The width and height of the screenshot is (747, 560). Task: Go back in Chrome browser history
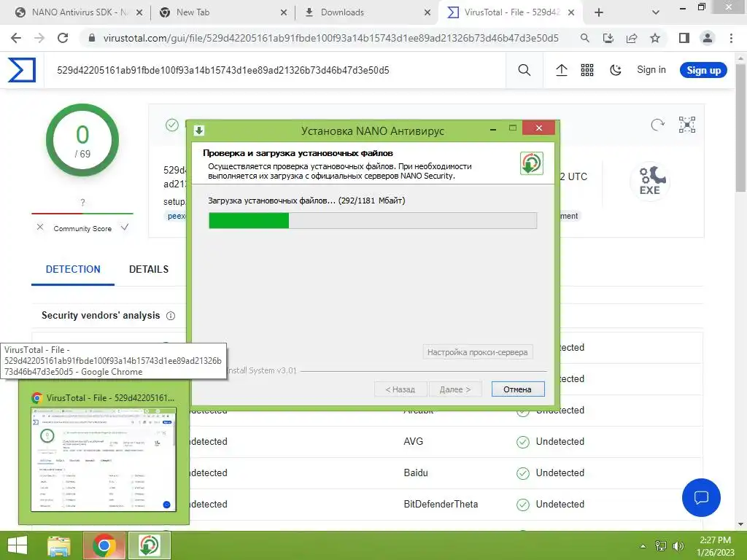(16, 38)
